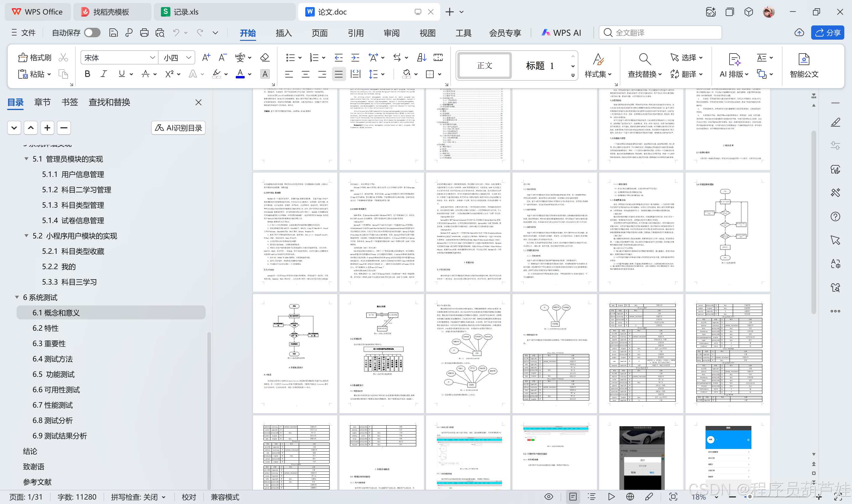Toggle character shading button
The width and height of the screenshot is (852, 504).
point(265,74)
